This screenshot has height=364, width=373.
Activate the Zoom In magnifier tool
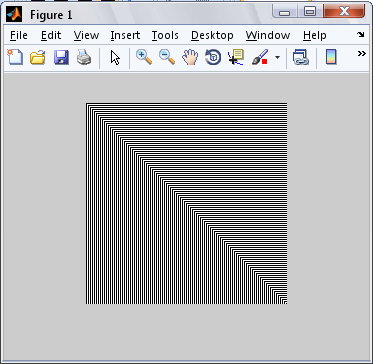(x=144, y=57)
